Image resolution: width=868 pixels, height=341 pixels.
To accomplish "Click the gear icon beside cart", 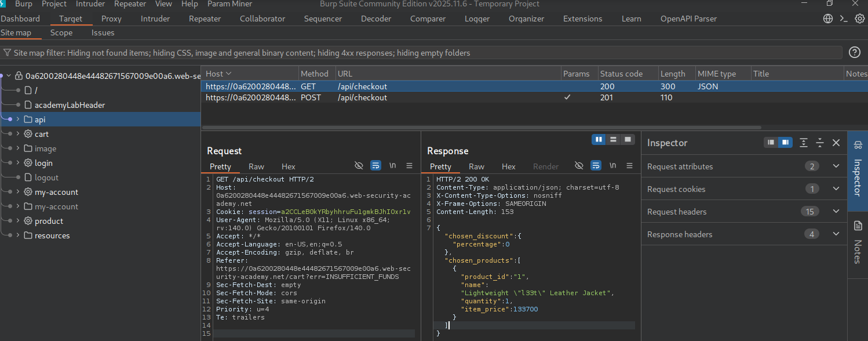I will click(28, 134).
